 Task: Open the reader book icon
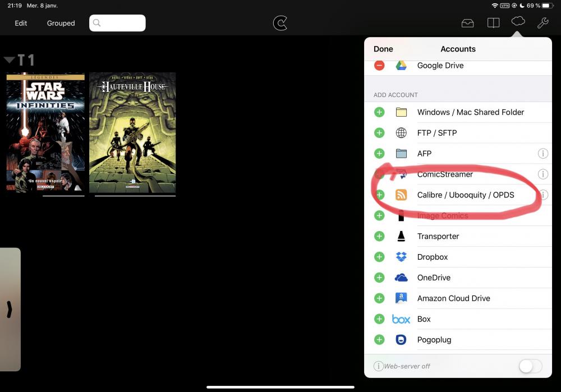coord(493,23)
